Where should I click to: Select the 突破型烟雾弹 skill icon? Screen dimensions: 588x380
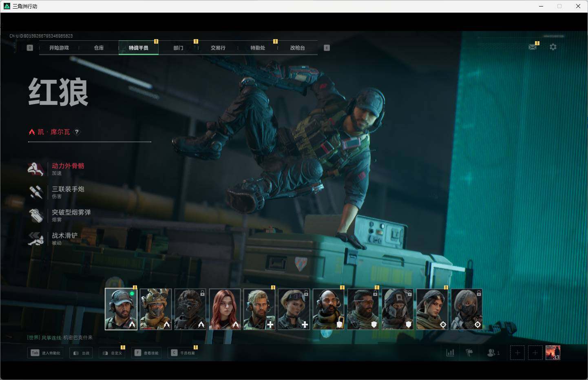[35, 215]
